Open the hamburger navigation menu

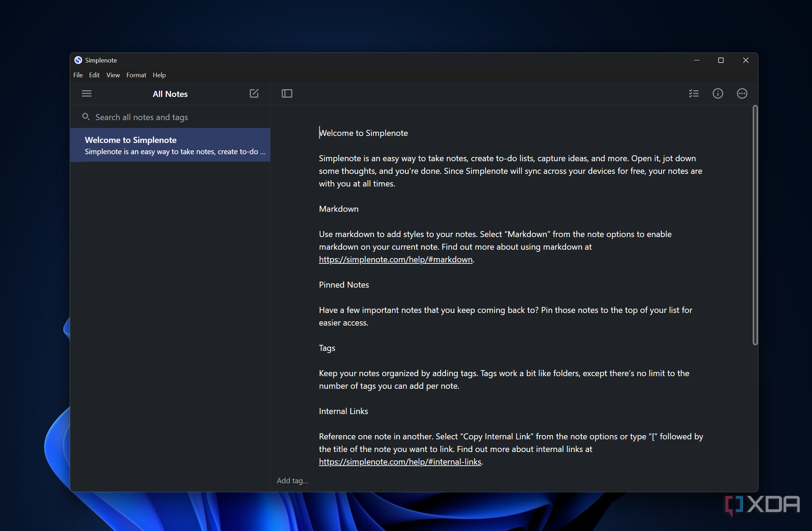[x=87, y=93]
